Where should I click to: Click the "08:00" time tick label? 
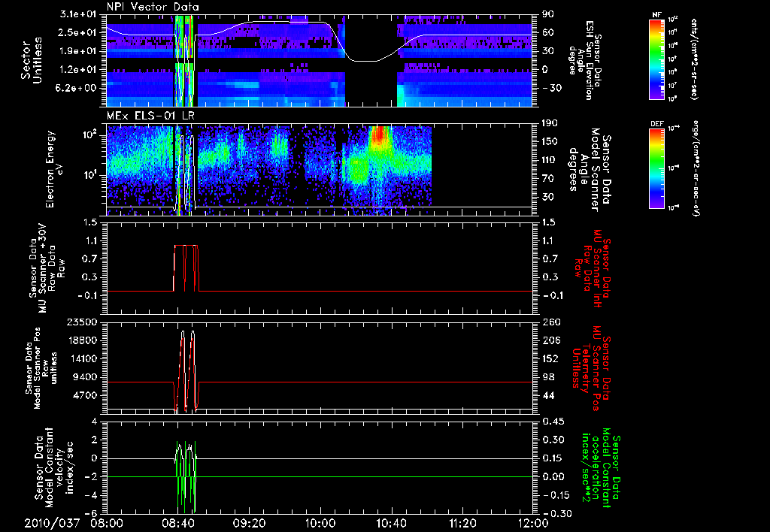[x=107, y=523]
